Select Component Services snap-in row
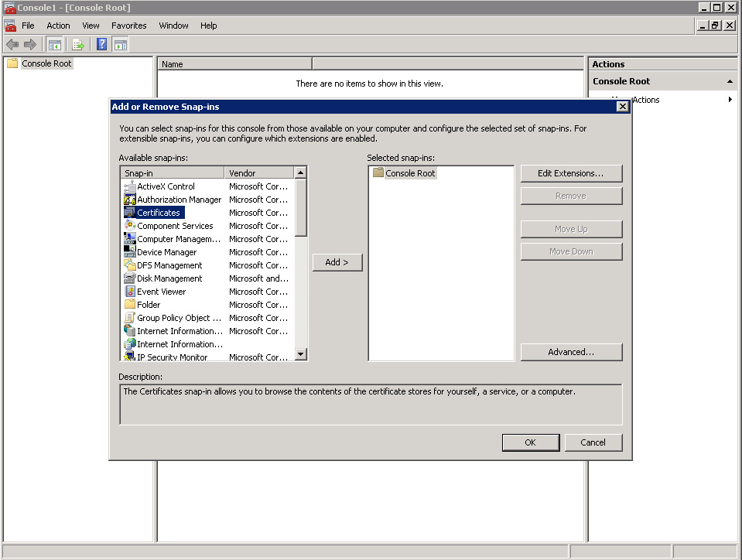742x560 pixels. [206, 226]
